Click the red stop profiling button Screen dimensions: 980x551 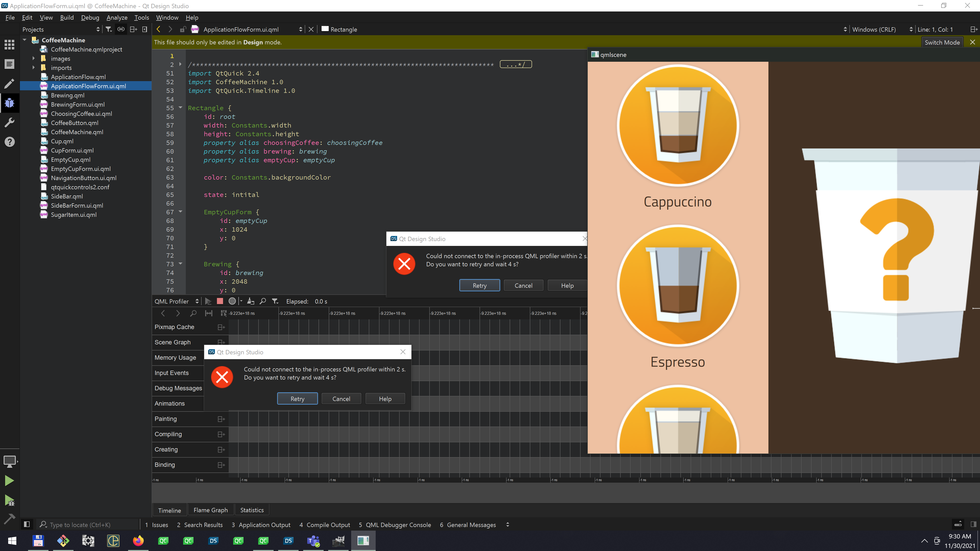220,301
